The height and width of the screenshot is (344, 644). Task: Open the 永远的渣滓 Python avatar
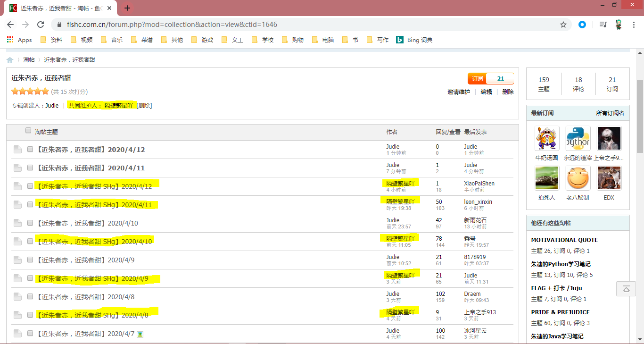[x=578, y=138]
